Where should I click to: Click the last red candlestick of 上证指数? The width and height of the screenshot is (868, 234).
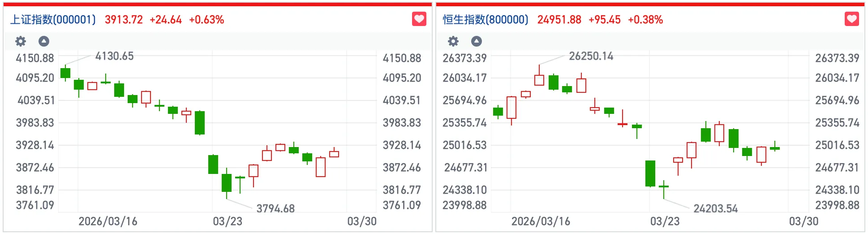point(334,154)
